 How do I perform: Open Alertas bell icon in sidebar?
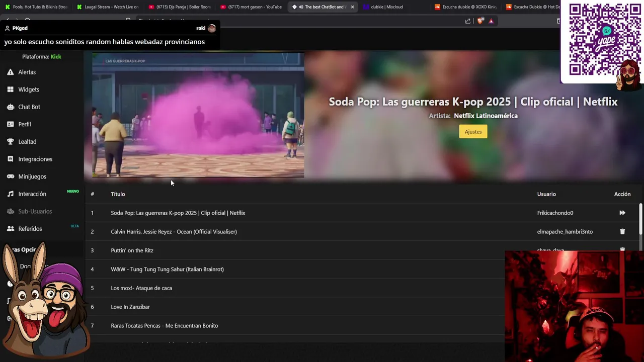(10, 72)
